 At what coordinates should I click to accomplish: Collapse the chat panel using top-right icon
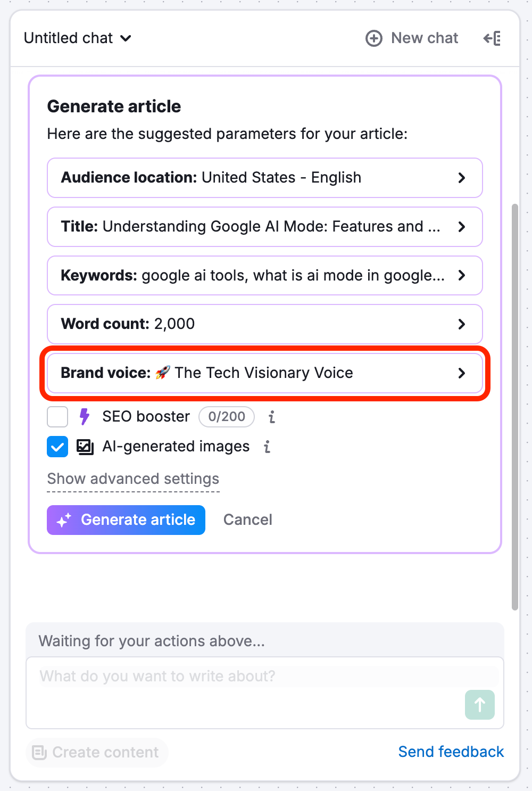(492, 38)
